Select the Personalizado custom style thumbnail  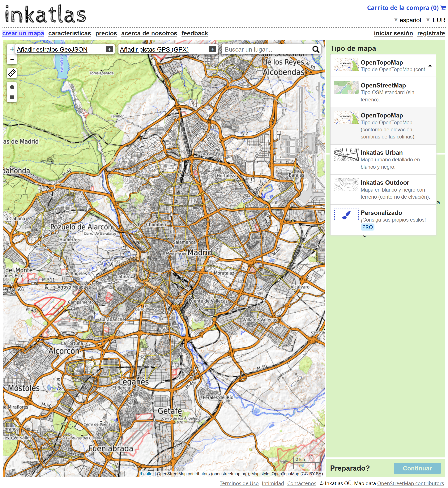[x=346, y=215]
